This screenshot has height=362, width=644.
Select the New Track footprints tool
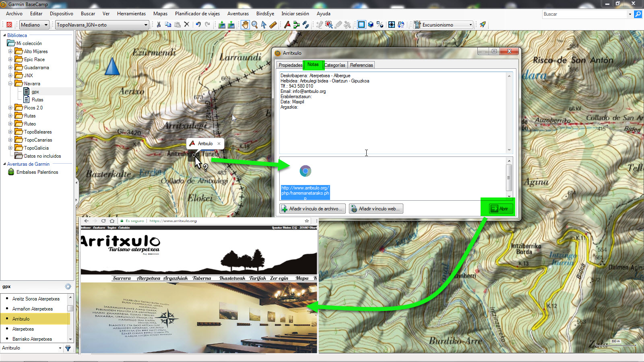(305, 25)
